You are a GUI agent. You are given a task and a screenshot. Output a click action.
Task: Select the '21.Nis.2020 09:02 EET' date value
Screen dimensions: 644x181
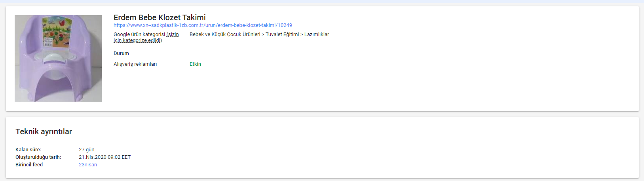coord(104,157)
